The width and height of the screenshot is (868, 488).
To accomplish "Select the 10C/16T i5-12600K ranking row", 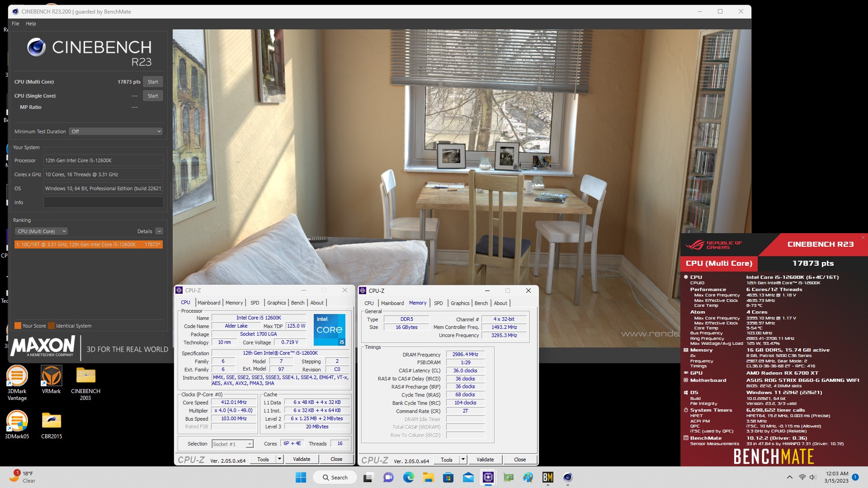I will tap(88, 244).
